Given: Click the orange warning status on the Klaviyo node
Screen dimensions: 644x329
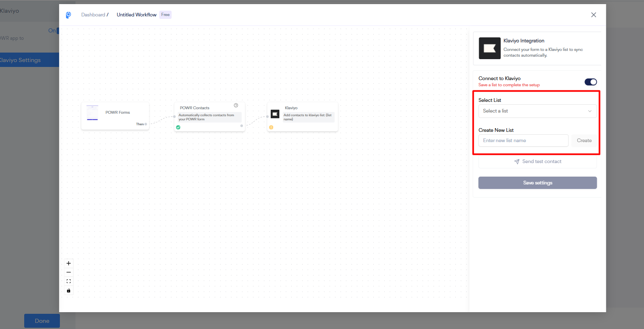Looking at the screenshot, I should pos(271,127).
